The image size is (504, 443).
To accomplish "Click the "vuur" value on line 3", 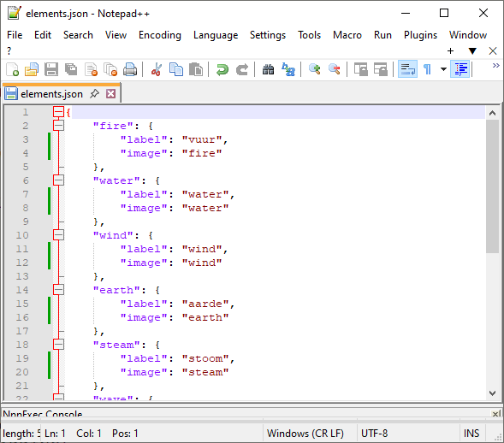I will [x=202, y=139].
